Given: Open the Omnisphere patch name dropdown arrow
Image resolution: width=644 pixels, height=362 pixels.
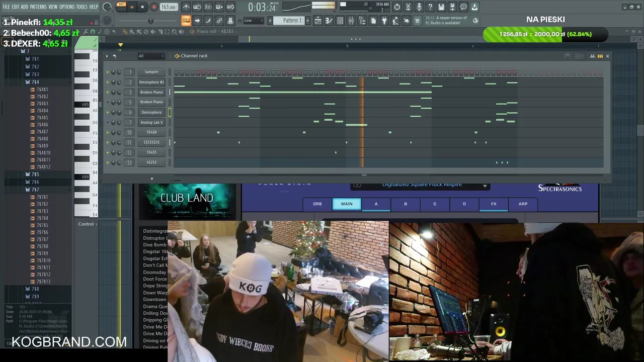Looking at the screenshot, I should [485, 186].
